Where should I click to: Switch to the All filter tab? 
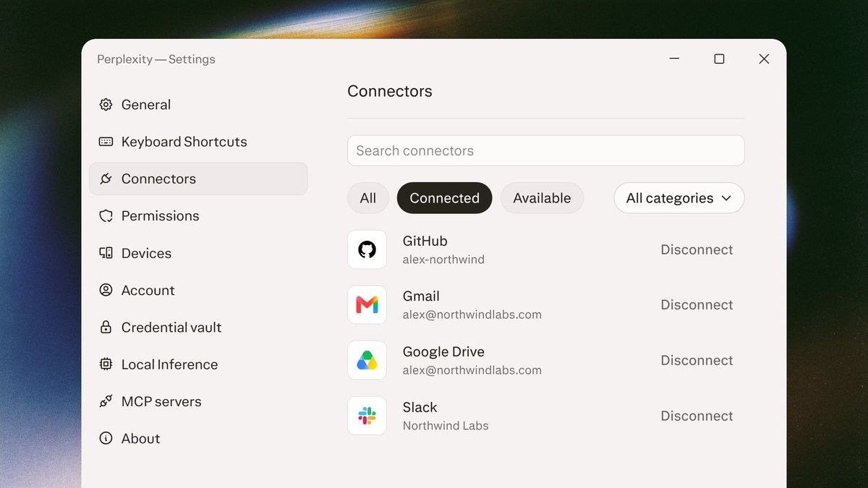pos(368,198)
